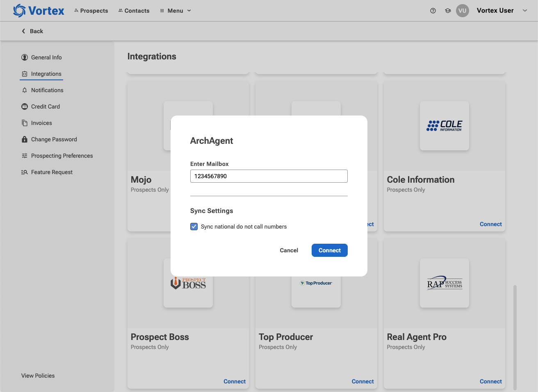Open Prospecting Preferences page
Screen dimensions: 538x392
click(x=57, y=156)
